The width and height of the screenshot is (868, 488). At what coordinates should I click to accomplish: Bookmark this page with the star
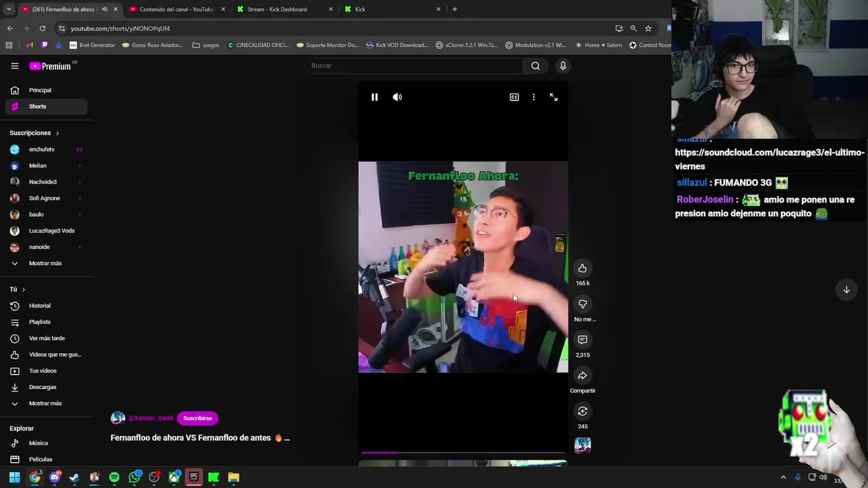point(648,28)
